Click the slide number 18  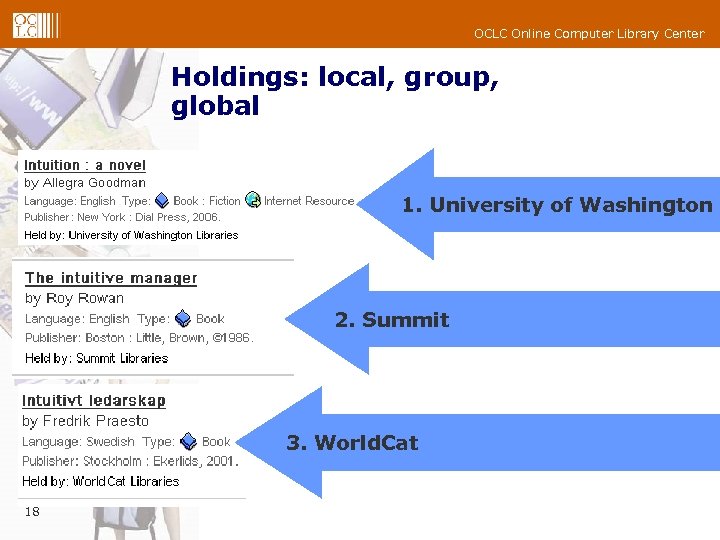(32, 512)
